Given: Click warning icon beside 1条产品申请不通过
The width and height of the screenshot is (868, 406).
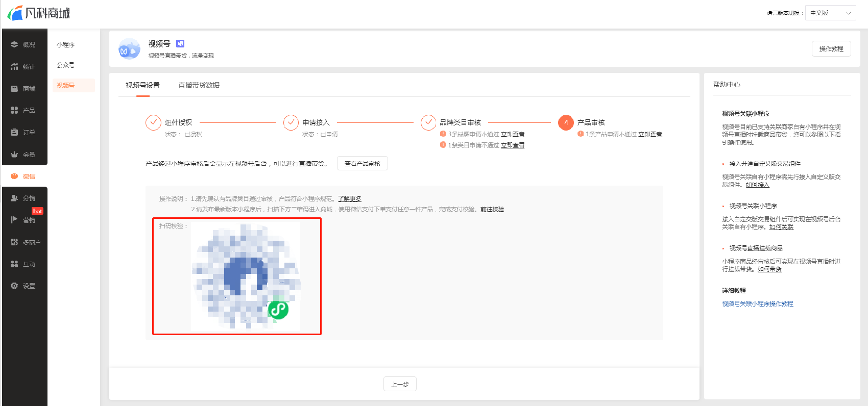Looking at the screenshot, I should click(x=581, y=134).
